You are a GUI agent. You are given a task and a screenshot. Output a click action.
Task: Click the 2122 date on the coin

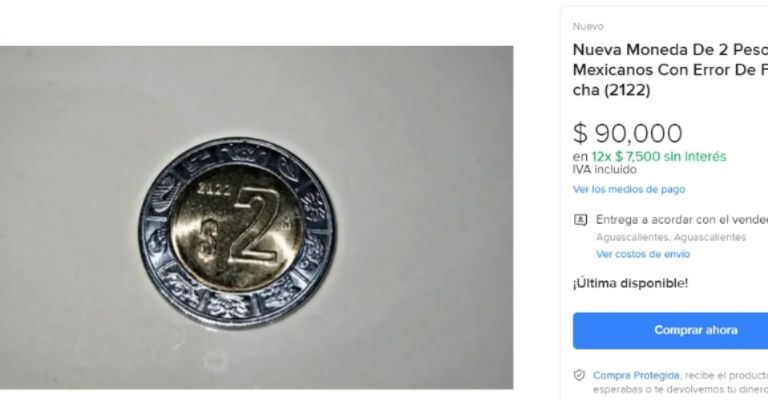click(x=214, y=189)
